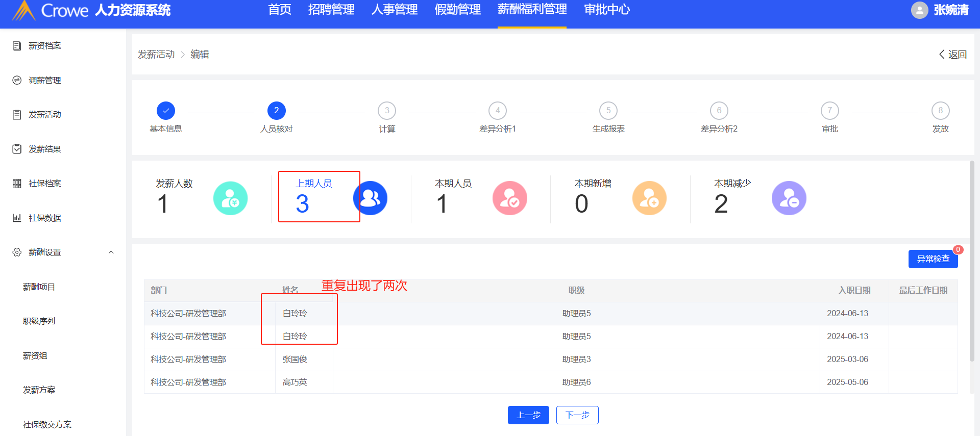980x436 pixels.
Task: Open the 招聘管理 top menu
Action: coord(331,10)
